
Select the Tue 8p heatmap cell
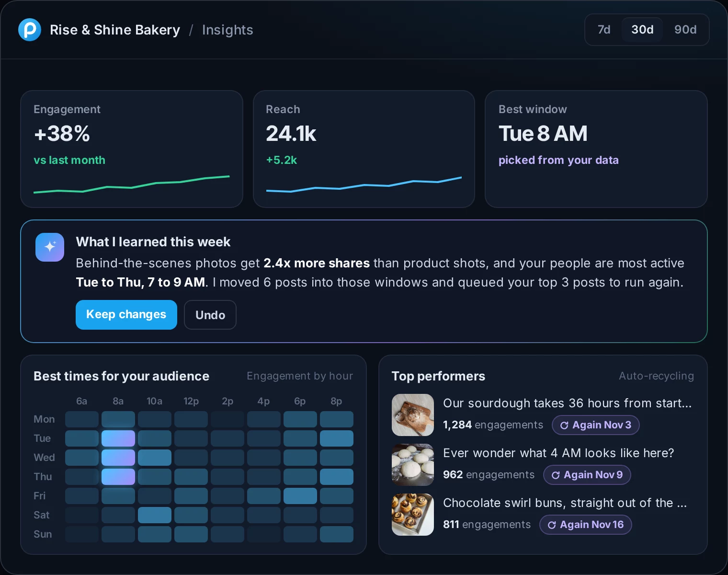[337, 438]
